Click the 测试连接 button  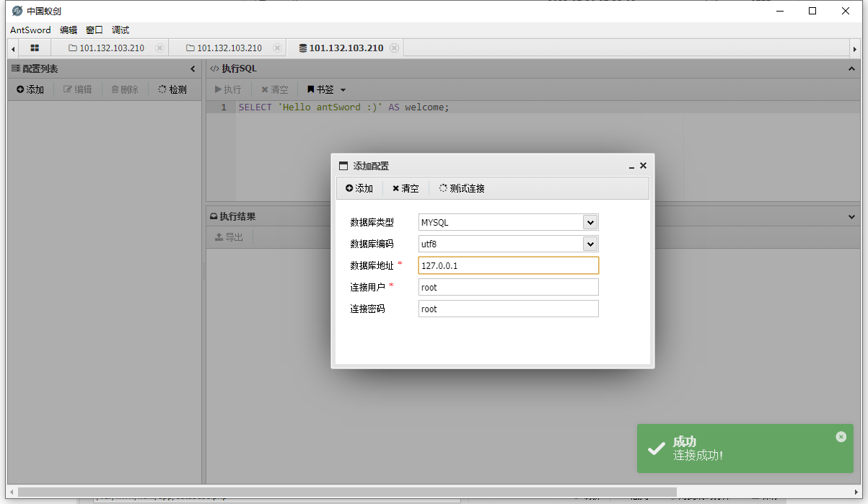coord(462,188)
